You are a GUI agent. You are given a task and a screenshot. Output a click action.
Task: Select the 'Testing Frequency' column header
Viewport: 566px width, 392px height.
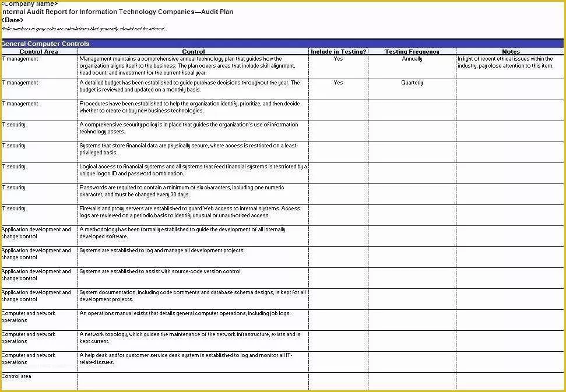(x=412, y=52)
